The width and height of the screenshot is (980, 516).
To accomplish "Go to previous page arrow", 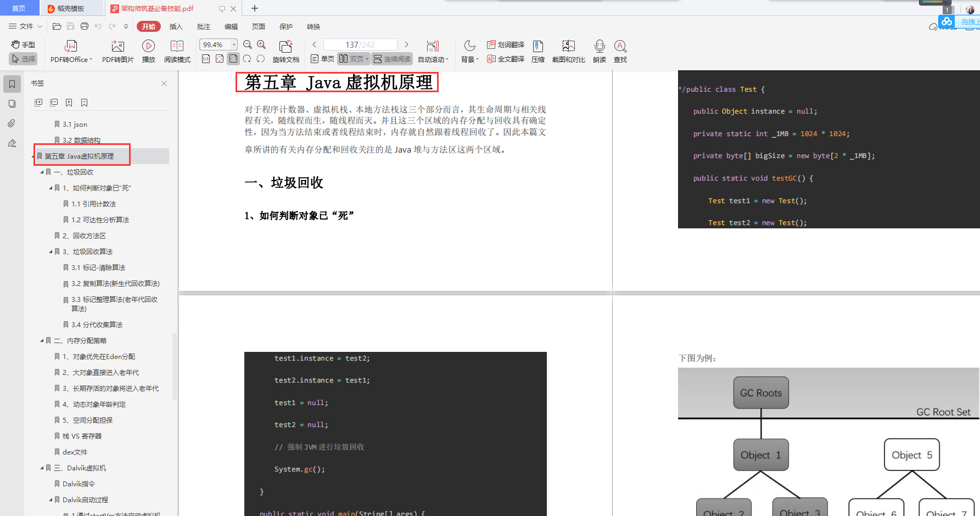I will pos(314,44).
